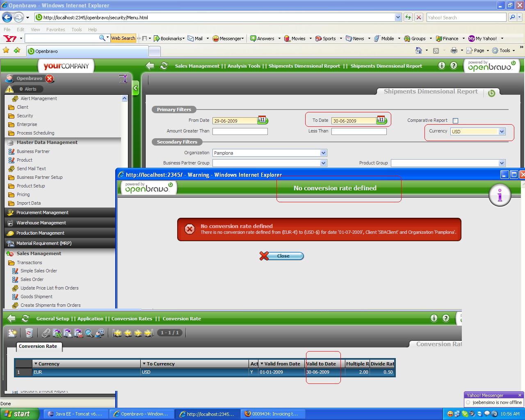Enable the Comparative Report checkbox
The height and width of the screenshot is (420, 525).
[455, 121]
